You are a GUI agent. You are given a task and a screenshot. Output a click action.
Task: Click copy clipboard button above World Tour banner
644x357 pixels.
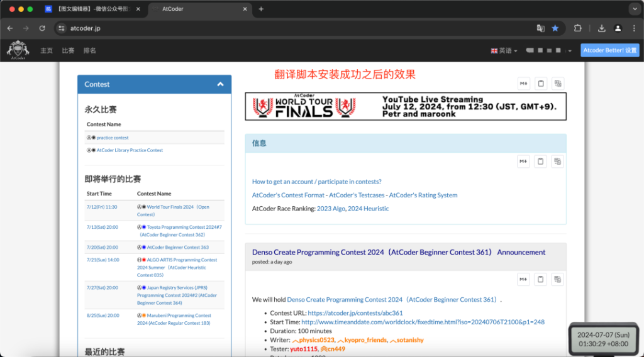pos(541,84)
